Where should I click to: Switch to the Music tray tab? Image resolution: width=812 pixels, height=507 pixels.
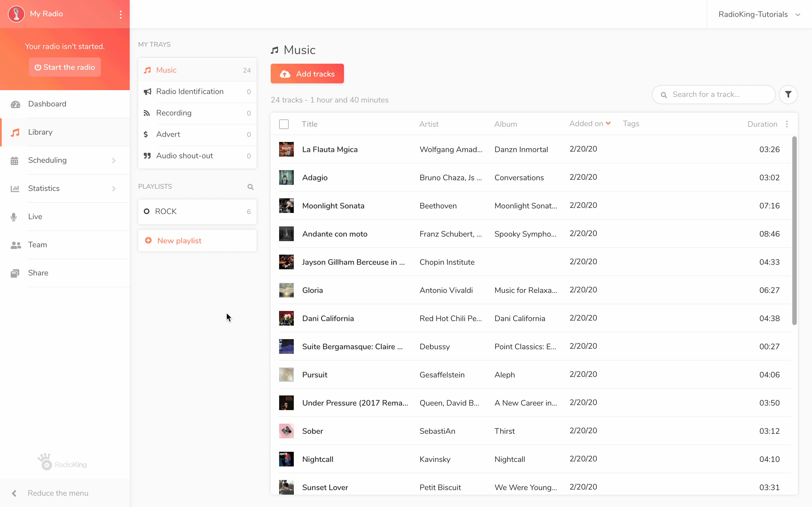click(166, 70)
